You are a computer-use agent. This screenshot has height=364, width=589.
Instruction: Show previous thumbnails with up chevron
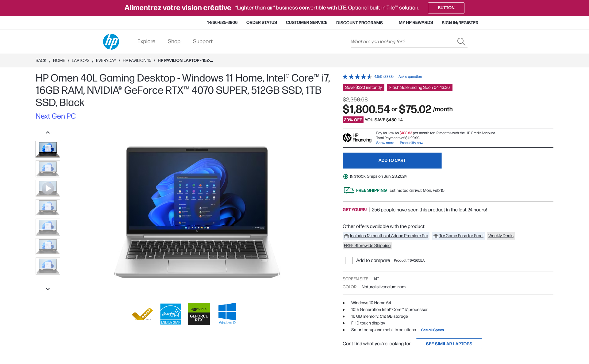pyautogui.click(x=48, y=132)
